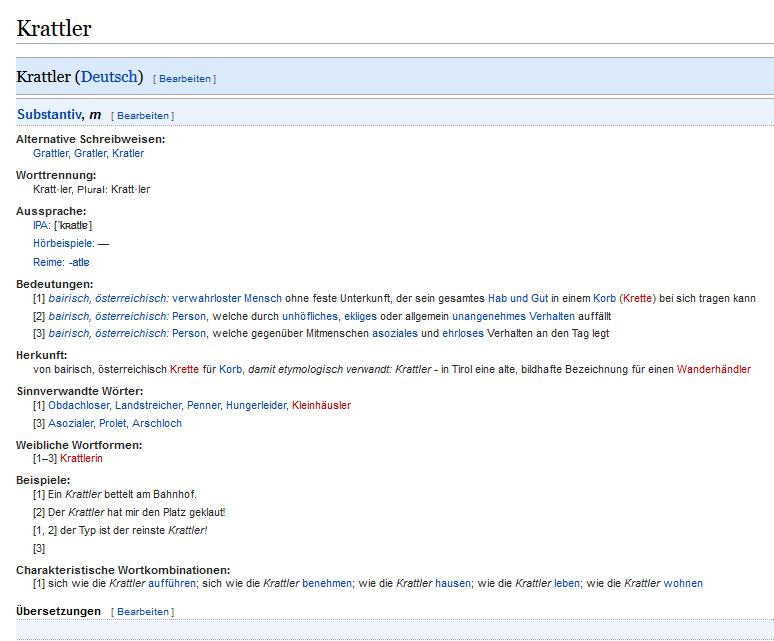Viewport: 774px width, 641px height.
Task: Open 'bairisch, österreichisch:' in meaning [3]
Action: (109, 333)
